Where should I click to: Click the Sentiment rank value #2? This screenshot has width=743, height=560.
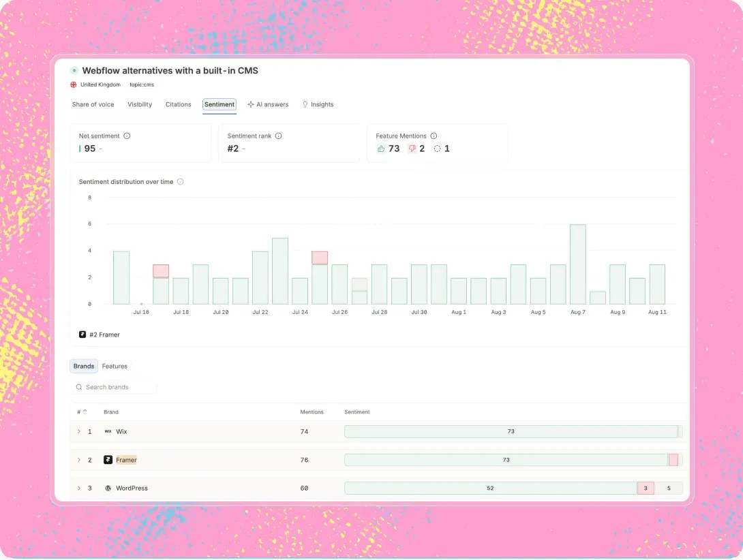(x=233, y=149)
